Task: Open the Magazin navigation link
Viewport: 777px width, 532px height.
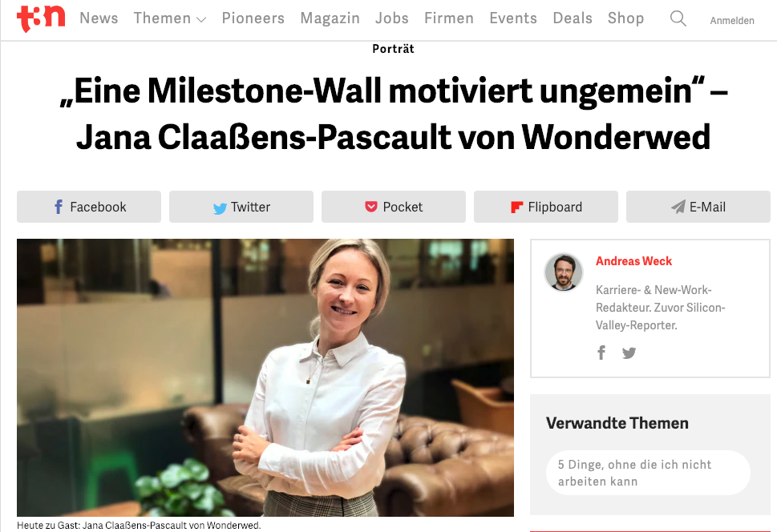Action: tap(330, 18)
